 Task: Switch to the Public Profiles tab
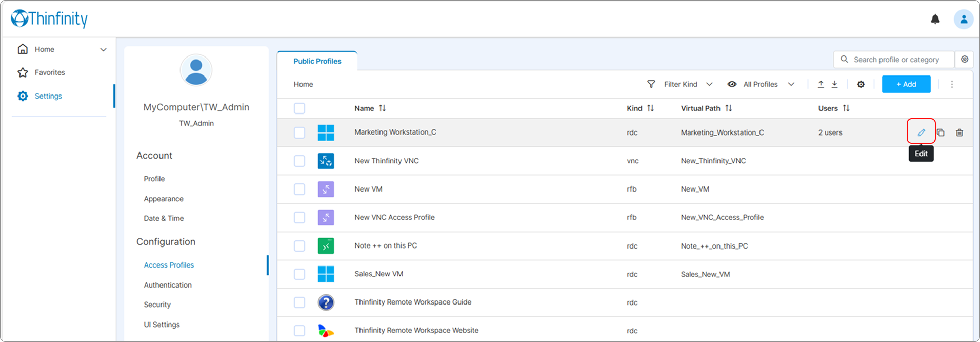pos(317,61)
